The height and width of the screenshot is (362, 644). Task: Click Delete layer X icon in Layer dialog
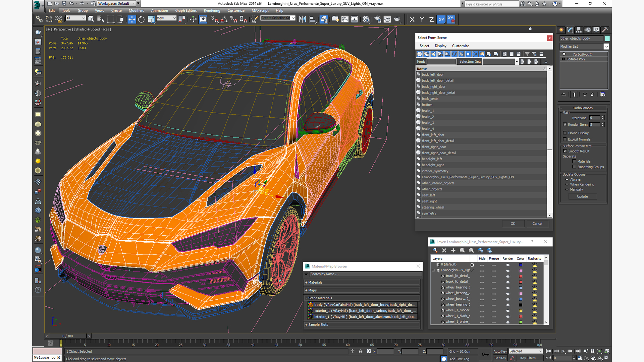tap(444, 250)
